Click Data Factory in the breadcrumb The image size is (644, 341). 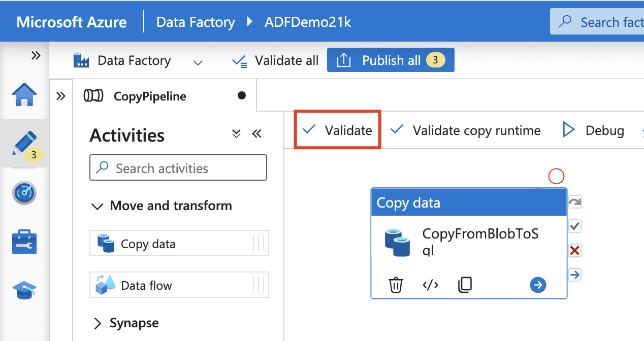(x=196, y=22)
